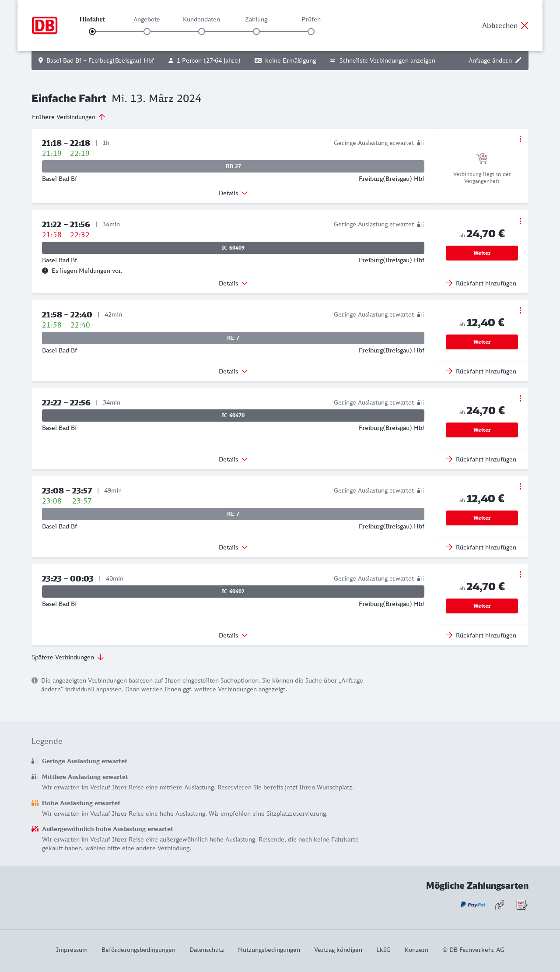This screenshot has width=560, height=972.
Task: Expand Details for the IC 60470 connection
Action: tap(233, 459)
